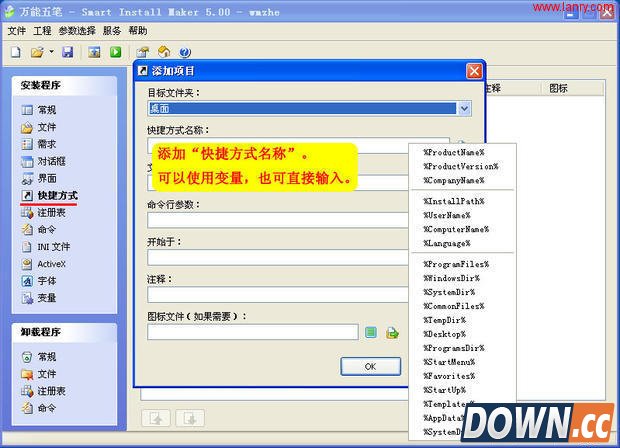Choose %ProductName% from the variable menu

pos(454,152)
